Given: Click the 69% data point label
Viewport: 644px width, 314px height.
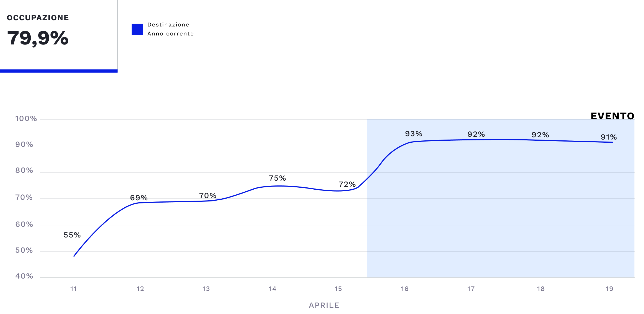Looking at the screenshot, I should 139,198.
